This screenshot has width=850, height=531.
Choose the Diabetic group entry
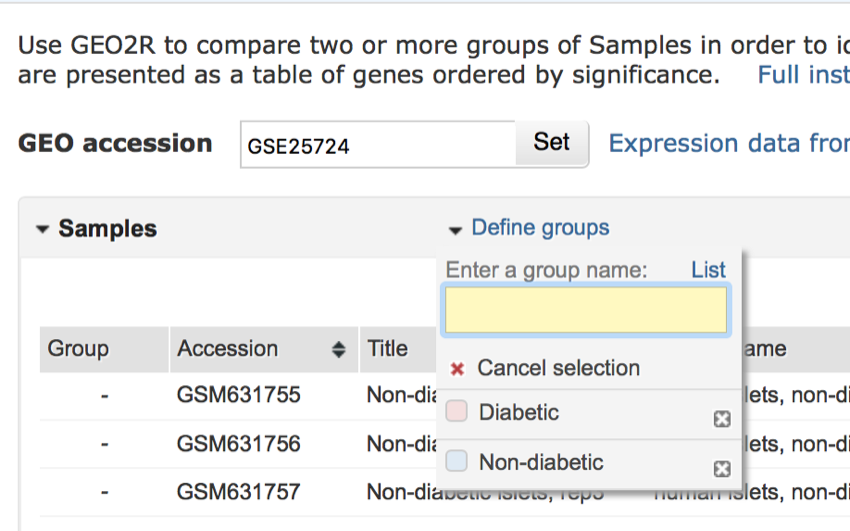(519, 412)
